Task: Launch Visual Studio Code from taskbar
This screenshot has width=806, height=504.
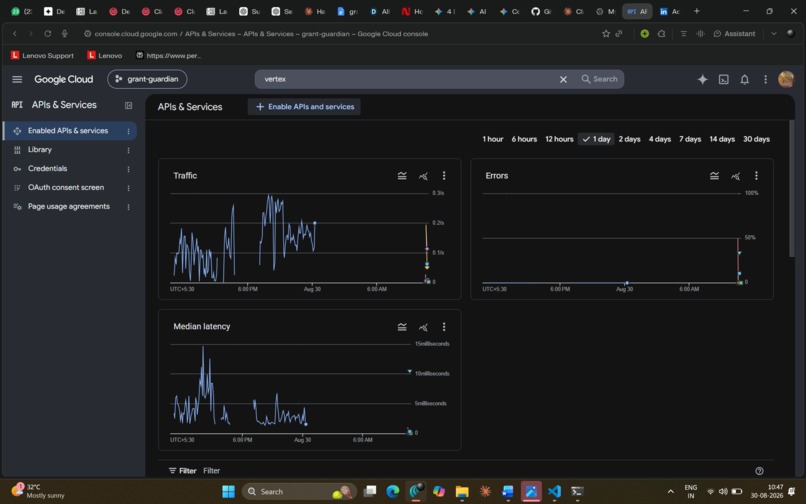Action: (554, 491)
